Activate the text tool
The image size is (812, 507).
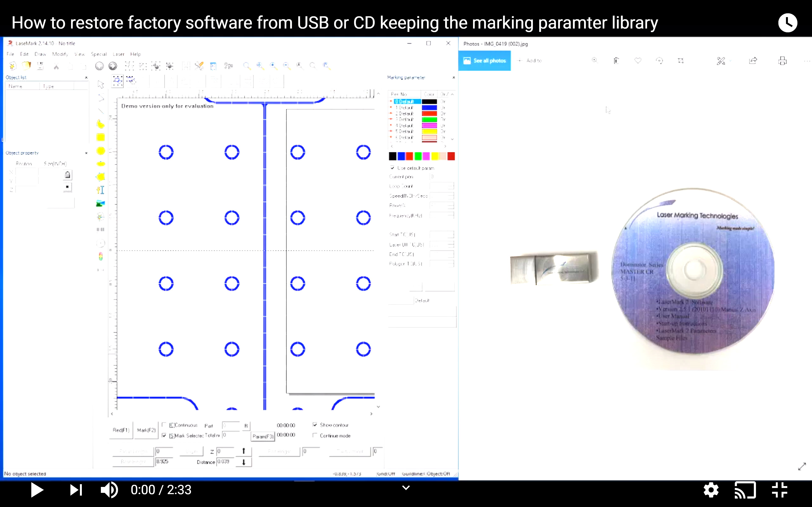(101, 190)
